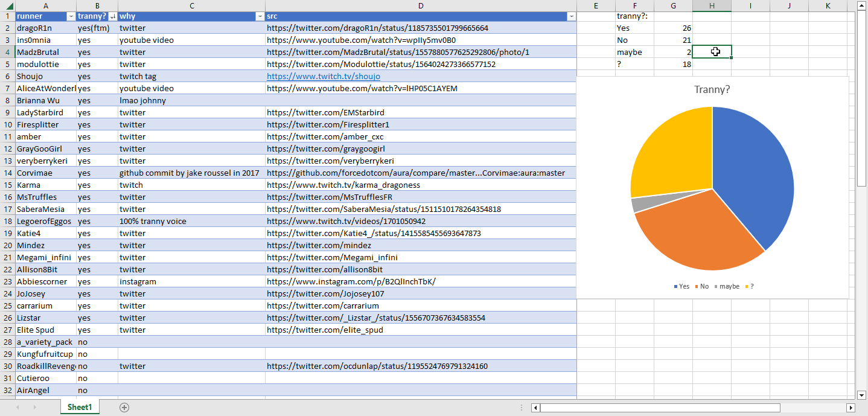Select the yellow ? slice of the pie
This screenshot has height=416, width=868.
click(670, 151)
